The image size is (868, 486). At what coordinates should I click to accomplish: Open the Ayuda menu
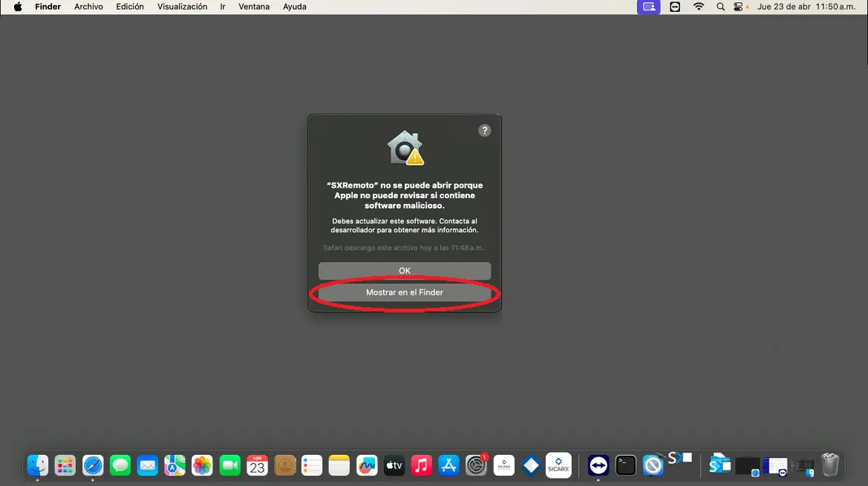[x=295, y=7]
